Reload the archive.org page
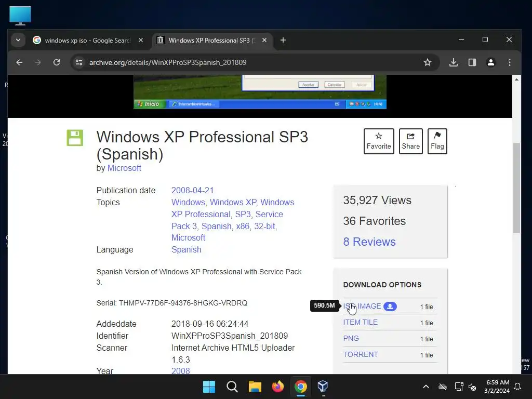 tap(57, 62)
